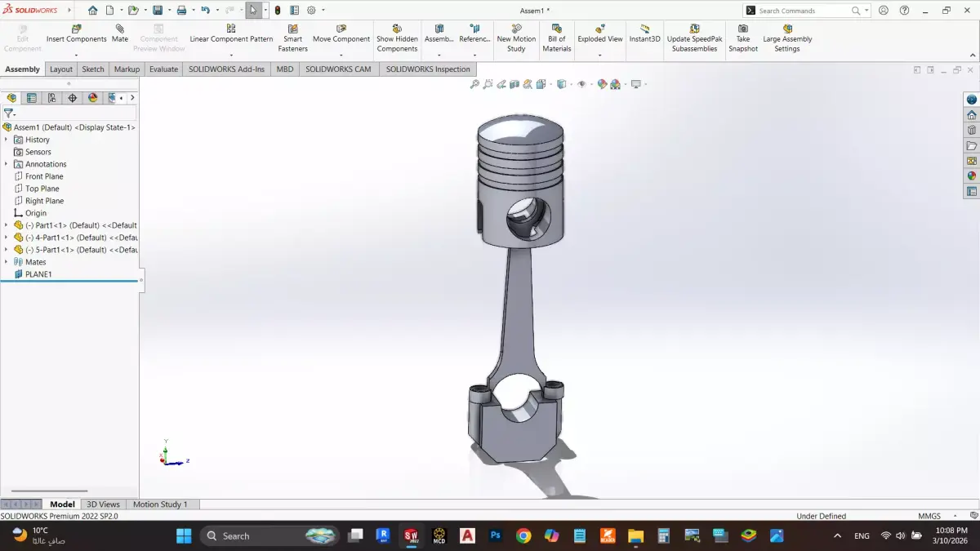Click Edit Appearance in the heads-up toolbar
The width and height of the screenshot is (980, 551).
click(602, 84)
